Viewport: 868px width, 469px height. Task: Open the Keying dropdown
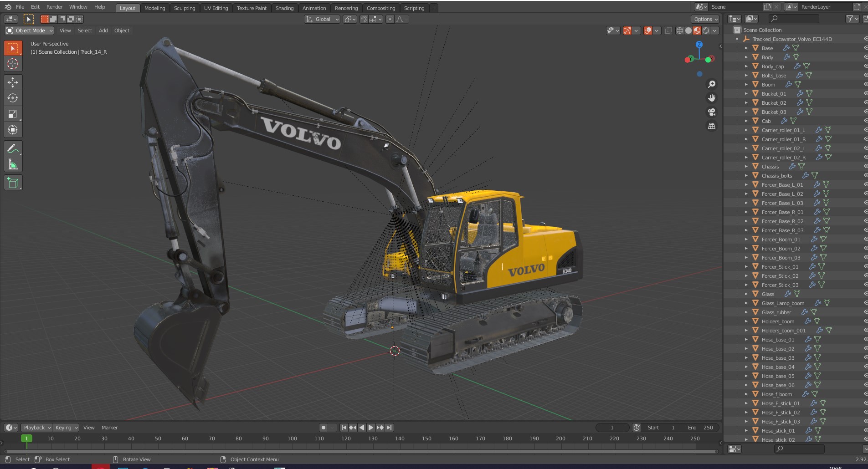tap(66, 428)
